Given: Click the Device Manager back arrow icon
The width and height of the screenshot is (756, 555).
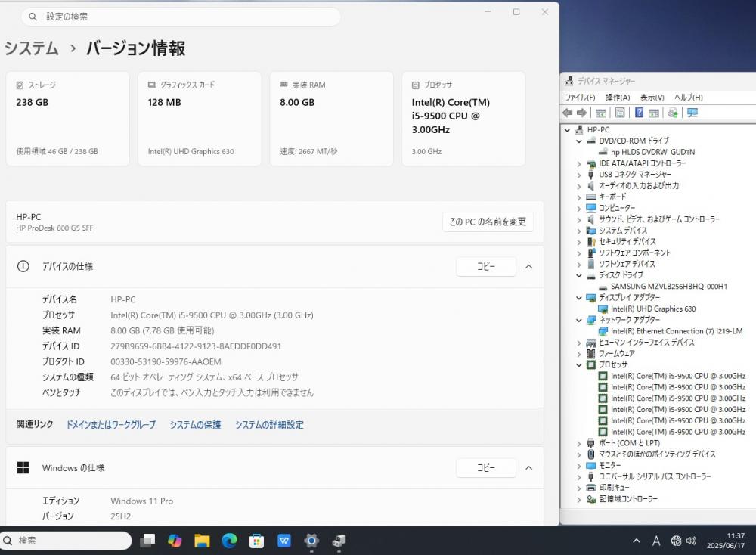Looking at the screenshot, I should (568, 113).
